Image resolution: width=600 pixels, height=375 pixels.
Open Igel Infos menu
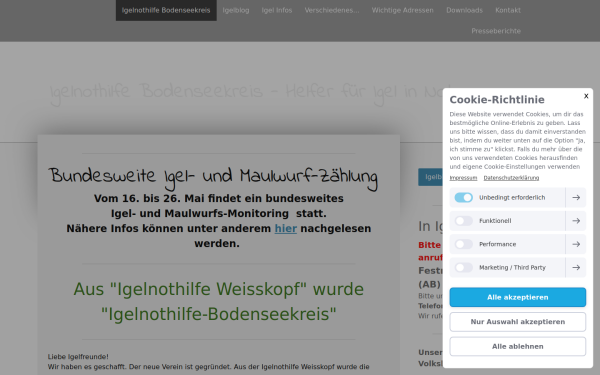(x=277, y=10)
